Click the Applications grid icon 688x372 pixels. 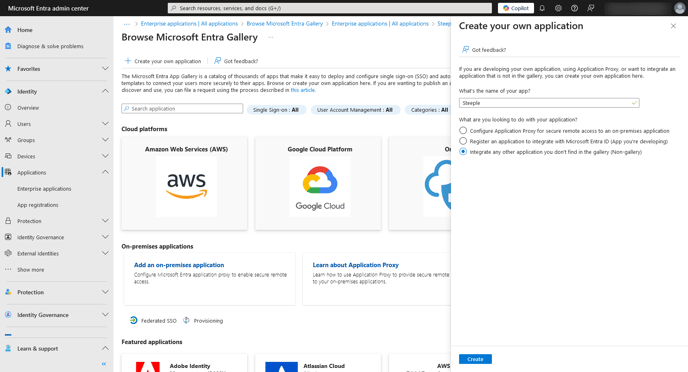pyautogui.click(x=8, y=172)
